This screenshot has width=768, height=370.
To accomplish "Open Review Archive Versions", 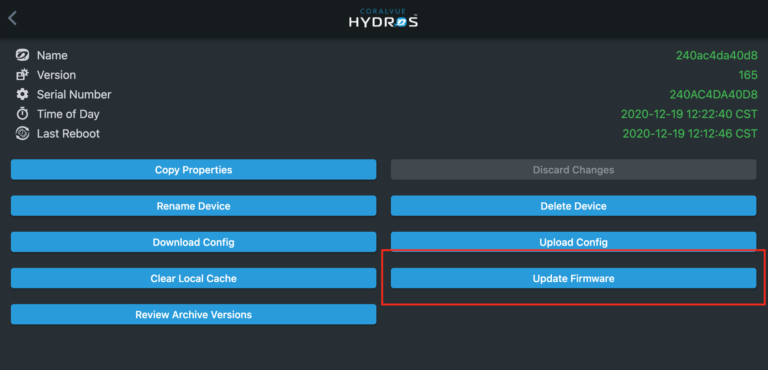I will pos(193,314).
